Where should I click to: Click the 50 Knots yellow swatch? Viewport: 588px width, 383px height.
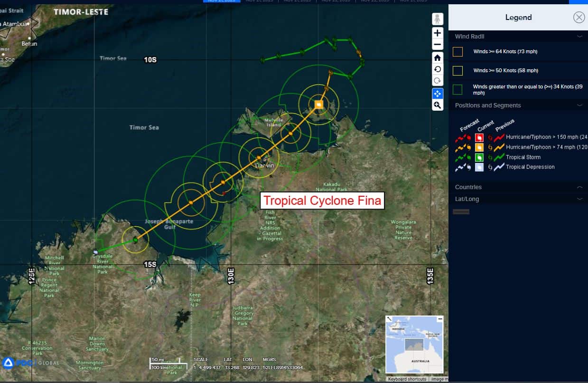pos(457,71)
